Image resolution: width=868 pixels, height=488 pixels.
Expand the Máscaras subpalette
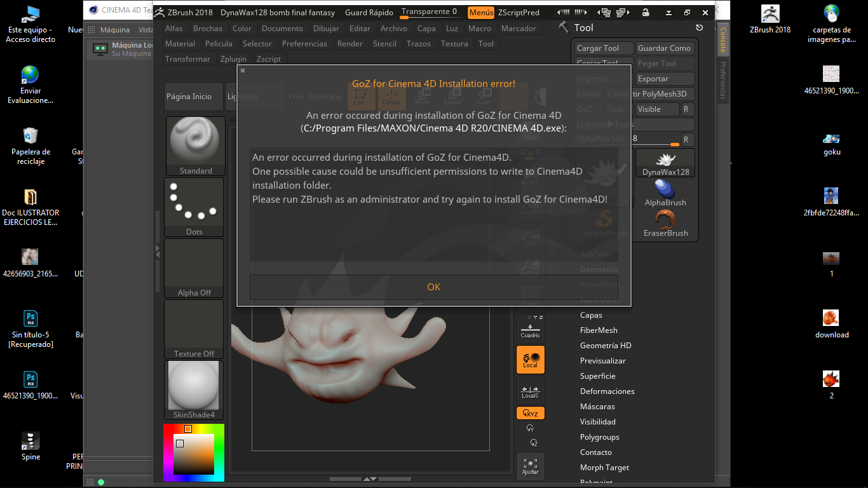pos(597,407)
